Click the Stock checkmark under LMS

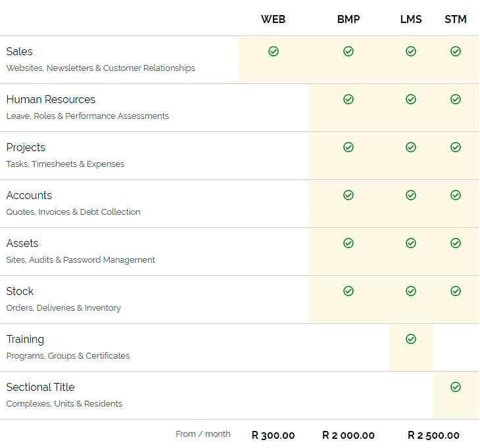(x=411, y=291)
